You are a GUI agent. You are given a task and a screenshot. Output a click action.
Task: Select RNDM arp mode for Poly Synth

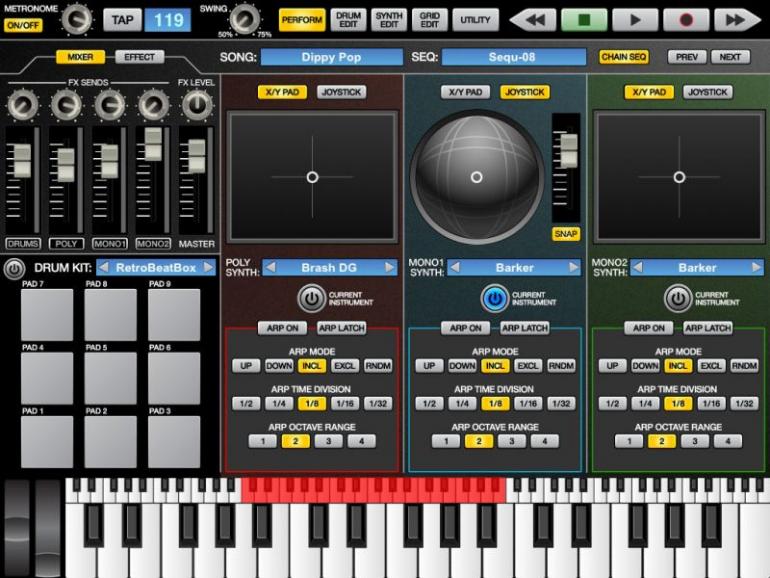coord(378,366)
